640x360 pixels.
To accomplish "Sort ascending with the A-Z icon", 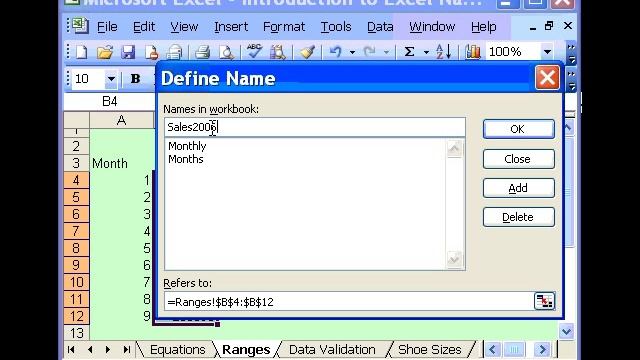I will (x=443, y=52).
